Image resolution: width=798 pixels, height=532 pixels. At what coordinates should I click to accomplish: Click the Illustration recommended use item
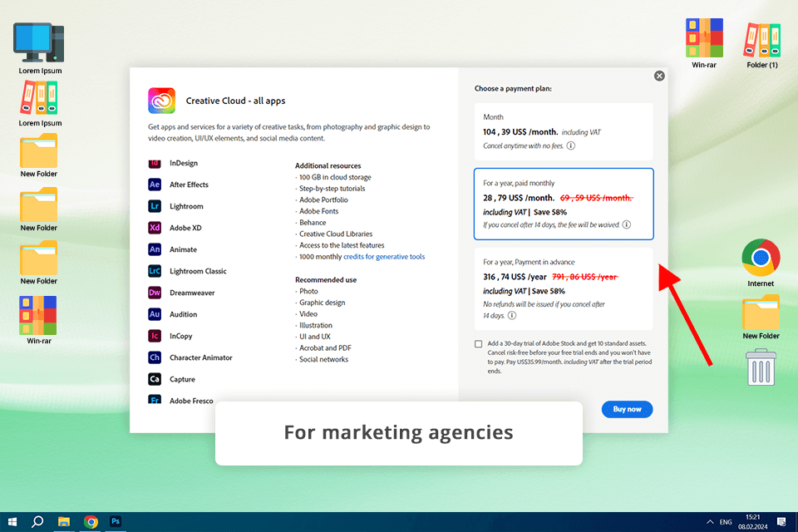(316, 325)
